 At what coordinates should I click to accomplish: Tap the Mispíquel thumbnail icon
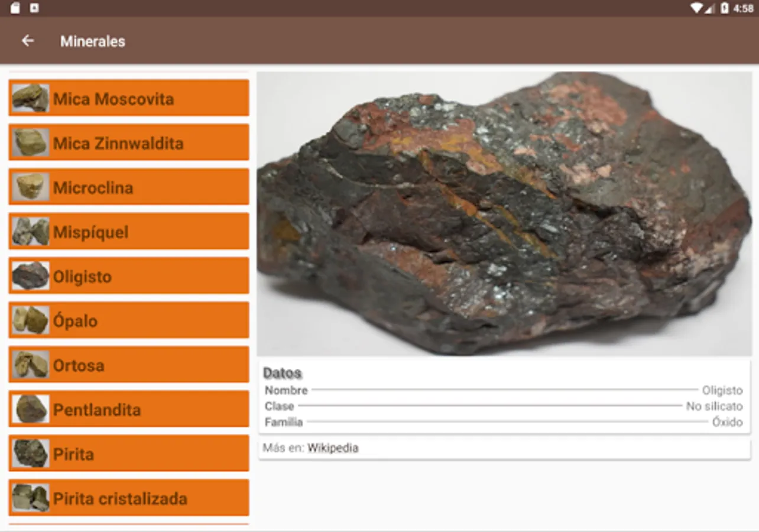tap(31, 231)
